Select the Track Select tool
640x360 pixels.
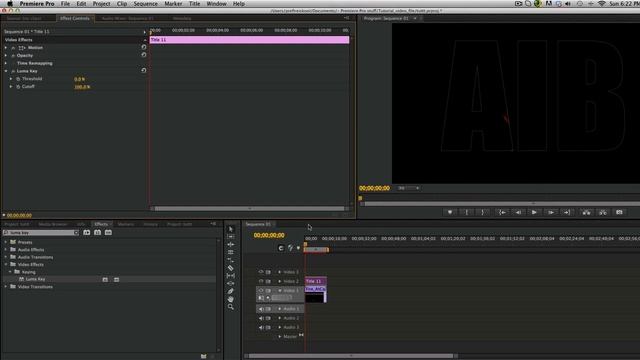pyautogui.click(x=231, y=237)
